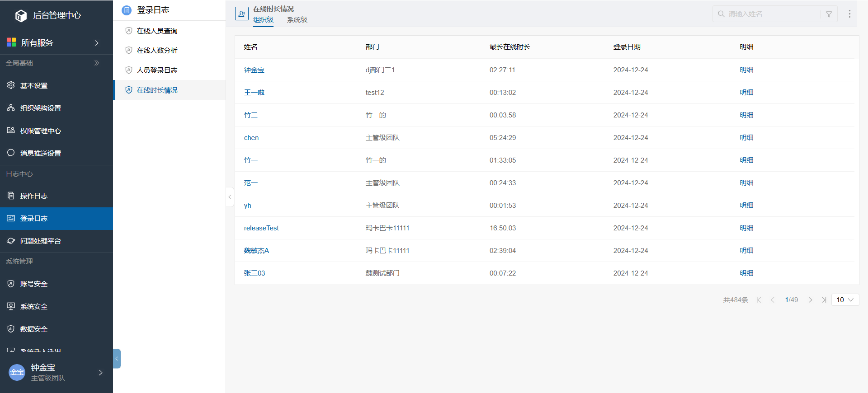
Task: Click the blue 登录日志 panel header icon
Action: click(127, 10)
